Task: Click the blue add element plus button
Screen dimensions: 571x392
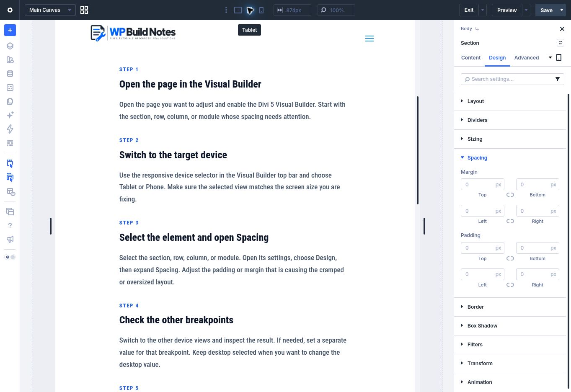Action: click(x=10, y=30)
